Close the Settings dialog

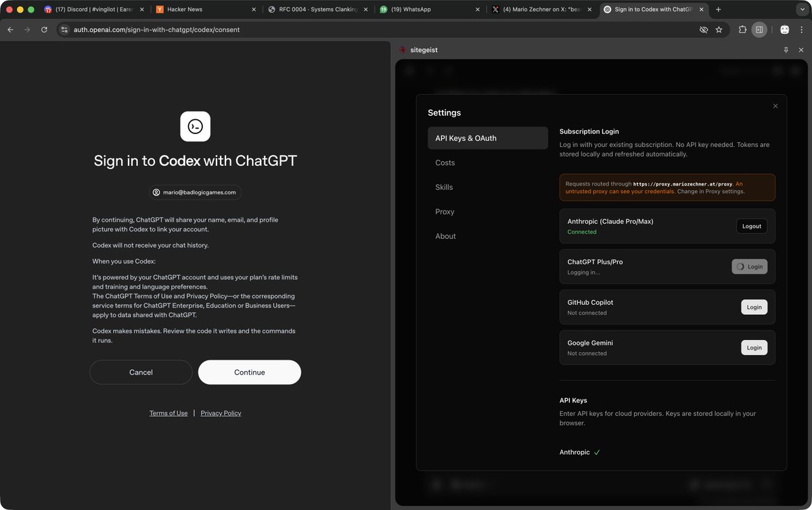click(x=775, y=106)
